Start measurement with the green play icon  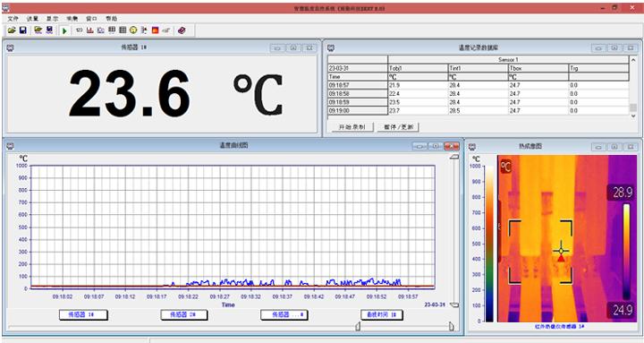[x=64, y=30]
